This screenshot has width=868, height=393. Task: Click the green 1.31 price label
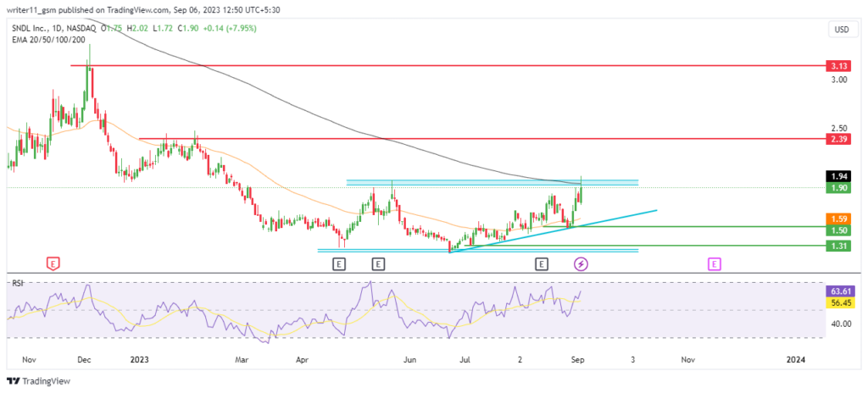click(x=838, y=246)
